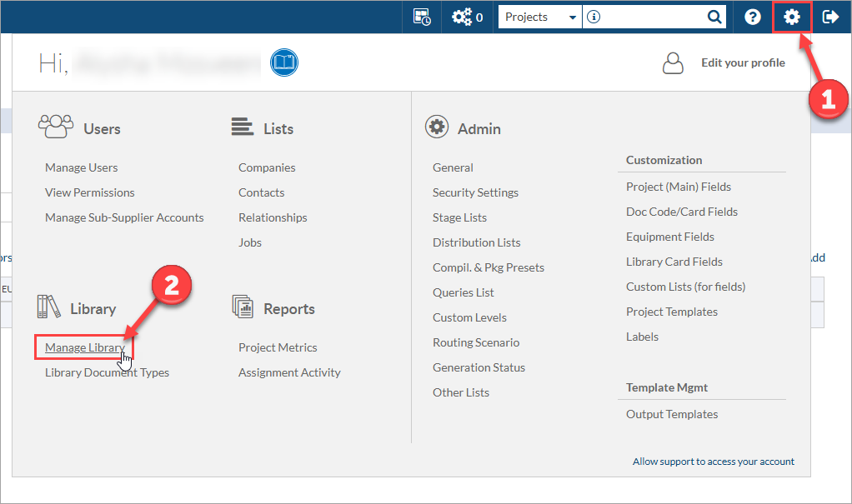
Task: Click Allow support to access your account
Action: click(x=713, y=462)
